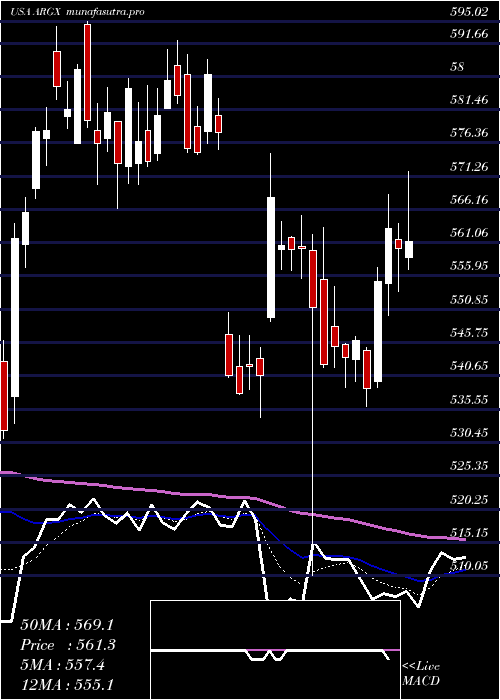This screenshot has width=500, height=700.
Task: Click the tall white gap-up candle near 566
Action: click(271, 257)
